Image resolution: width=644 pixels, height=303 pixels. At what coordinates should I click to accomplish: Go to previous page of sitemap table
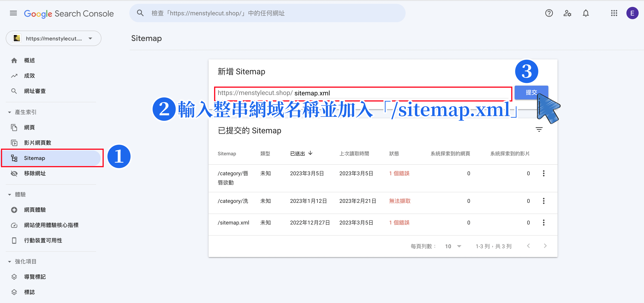(528, 246)
